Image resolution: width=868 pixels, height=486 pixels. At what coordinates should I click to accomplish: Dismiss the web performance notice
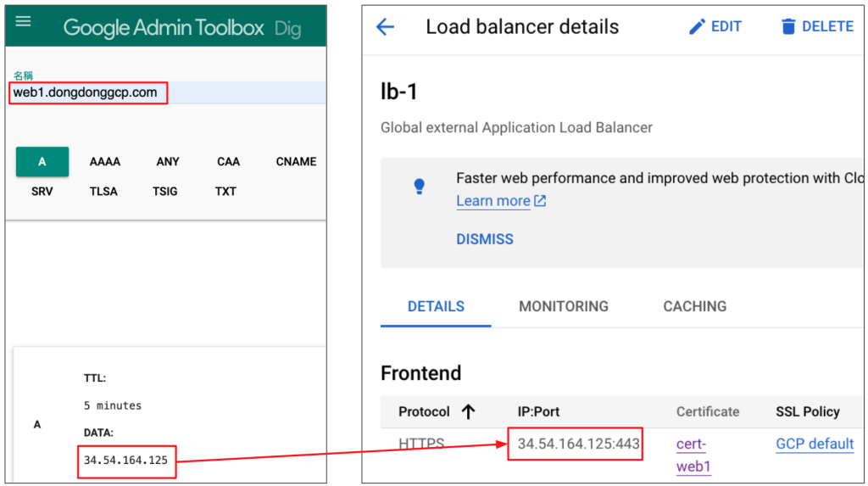coord(485,239)
